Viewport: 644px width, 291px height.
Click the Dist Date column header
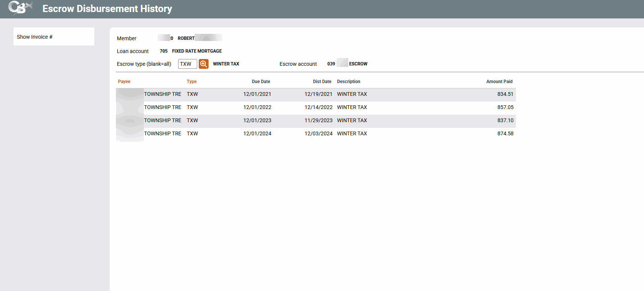pyautogui.click(x=322, y=82)
